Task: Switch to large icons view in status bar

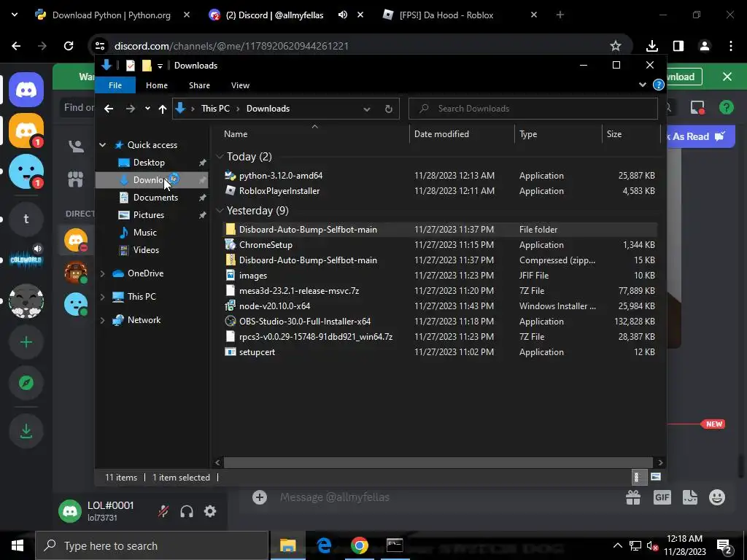Action: click(656, 477)
